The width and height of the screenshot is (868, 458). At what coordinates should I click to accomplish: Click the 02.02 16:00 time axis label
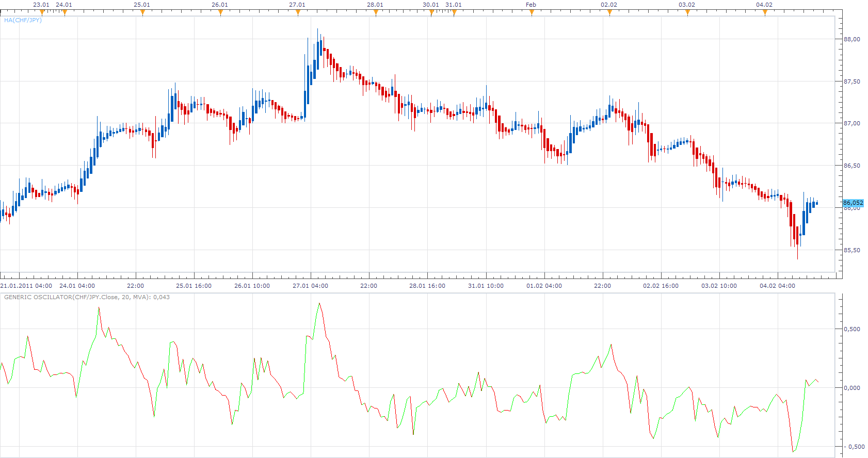coord(661,286)
